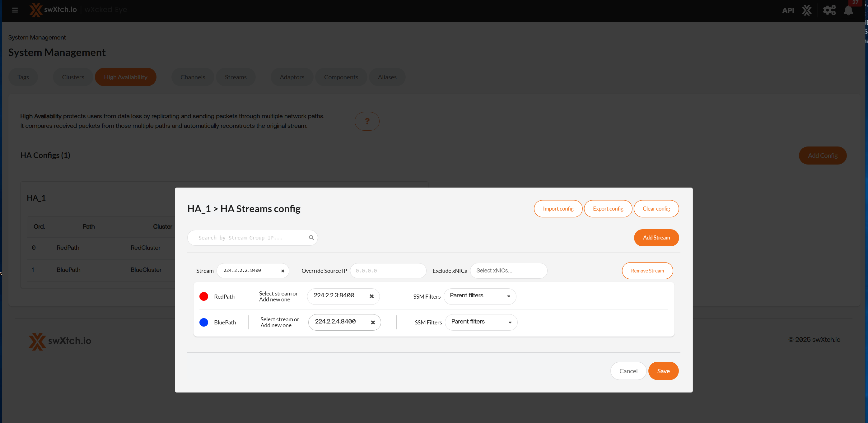868x423 pixels.
Task: Click the swXtch X logo icon in the top bar
Action: click(x=807, y=10)
